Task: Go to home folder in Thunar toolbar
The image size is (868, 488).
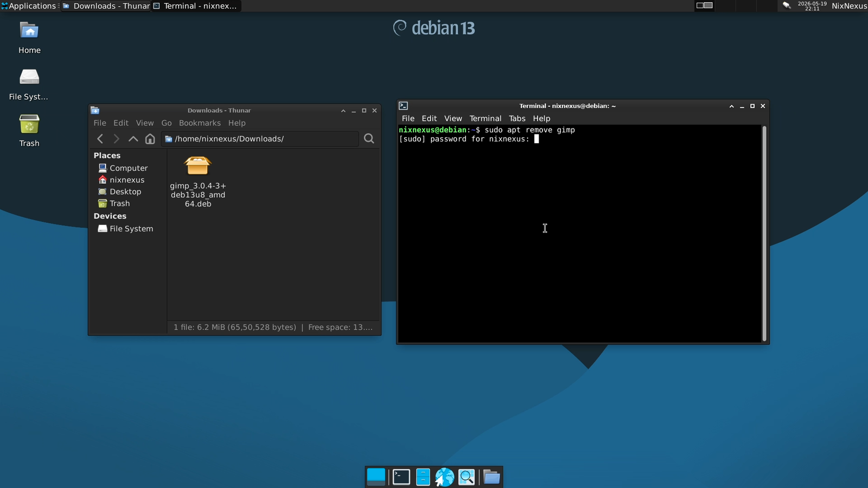Action: (x=150, y=139)
